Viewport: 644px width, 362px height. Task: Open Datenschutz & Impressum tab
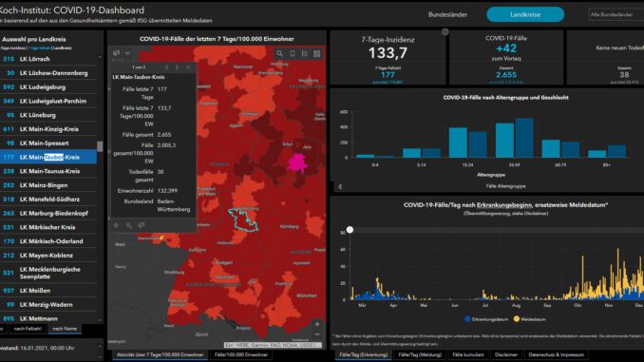[556, 354]
